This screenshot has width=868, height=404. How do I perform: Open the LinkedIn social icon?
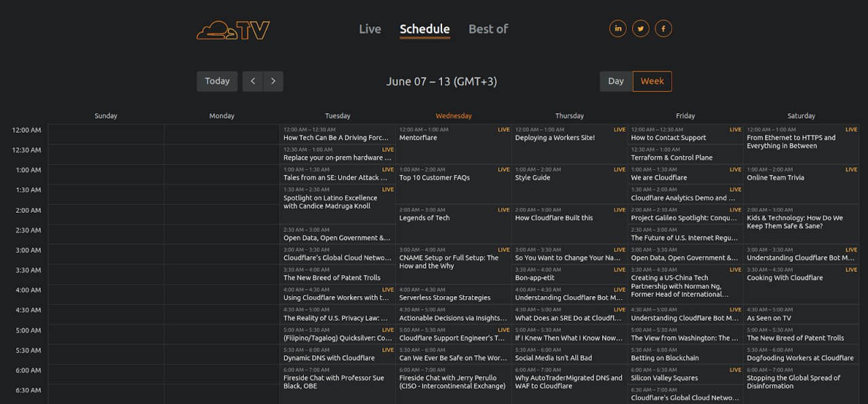click(x=618, y=28)
